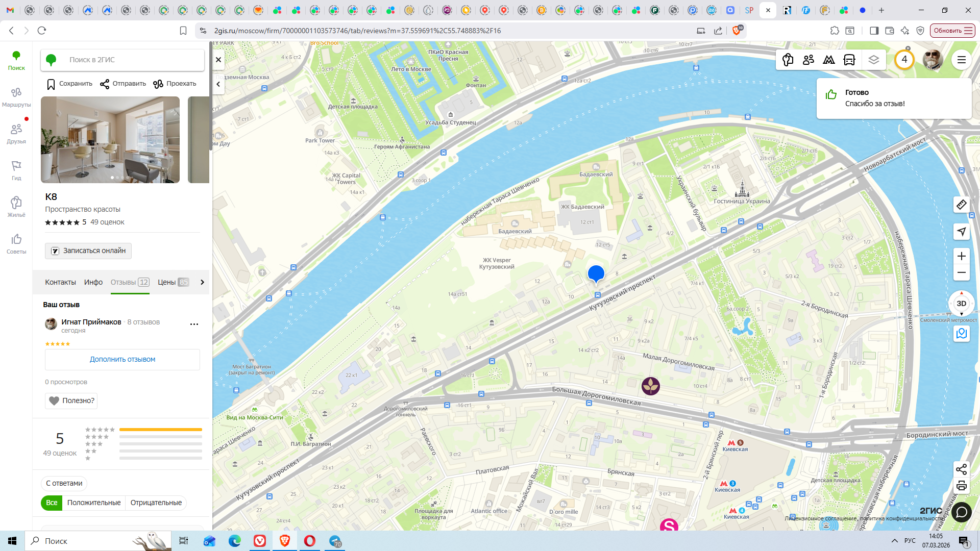Filter reviews by 'Отрицательные'
The height and width of the screenshot is (551, 980).
[156, 503]
